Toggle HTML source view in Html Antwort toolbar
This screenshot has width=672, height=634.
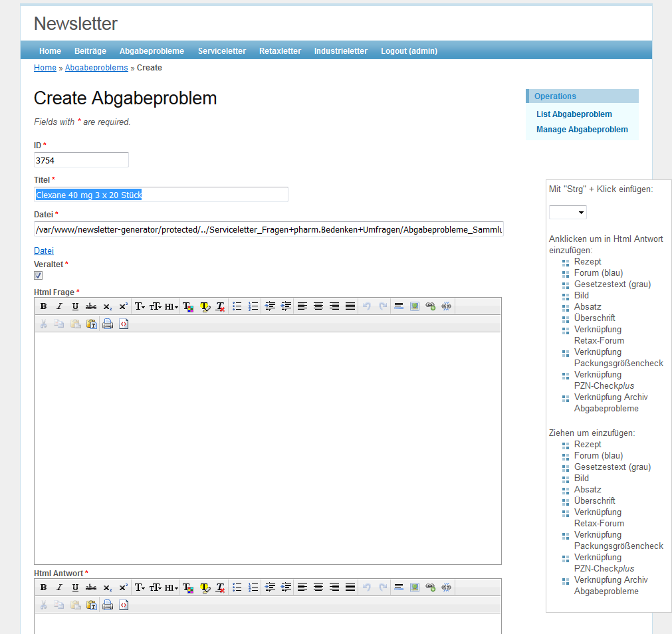pos(124,605)
